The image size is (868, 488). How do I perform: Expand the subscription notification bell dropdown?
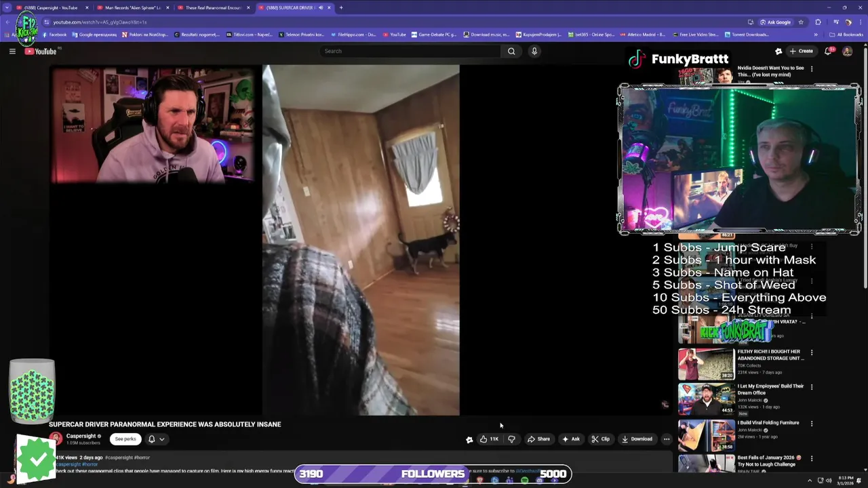pyautogui.click(x=157, y=439)
